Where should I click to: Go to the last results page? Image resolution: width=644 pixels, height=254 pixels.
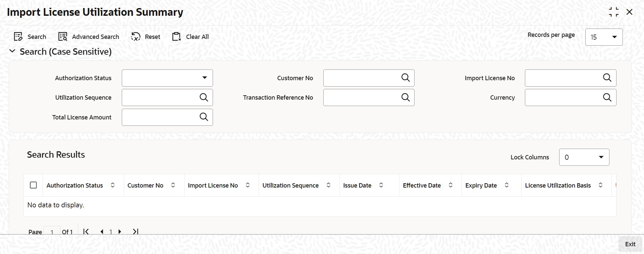coord(136,232)
